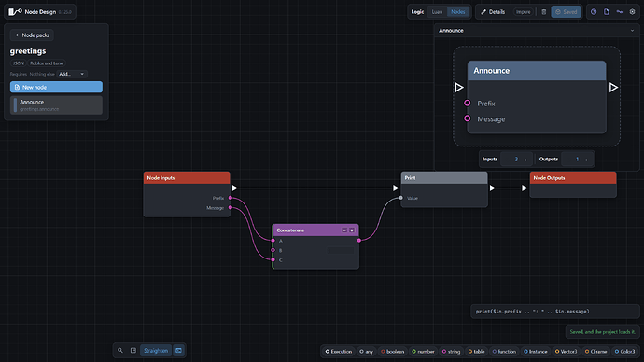This screenshot has height=362, width=644.
Task: Go back to Node packs
Action: point(32,35)
